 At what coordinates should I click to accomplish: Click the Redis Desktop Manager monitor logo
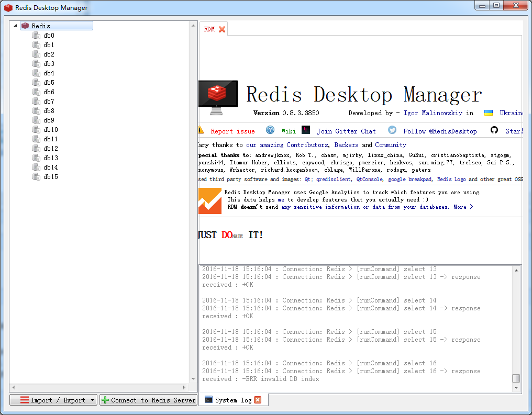pos(218,98)
